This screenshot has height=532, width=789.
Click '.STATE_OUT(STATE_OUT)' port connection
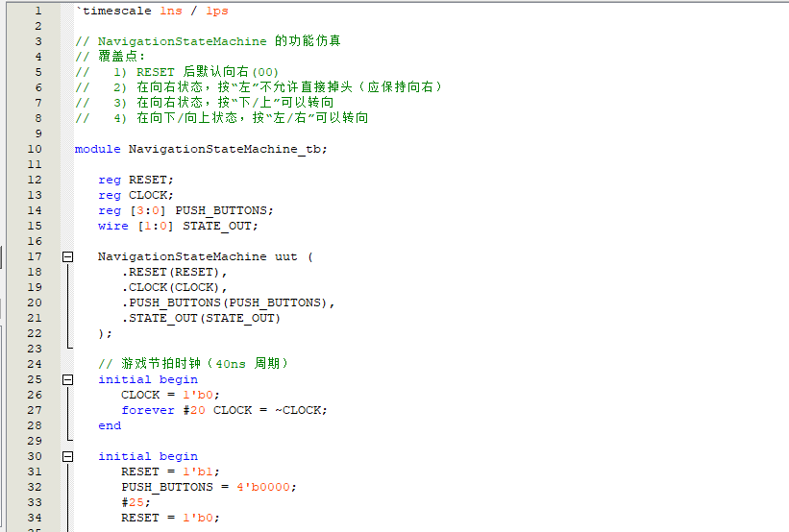(201, 318)
